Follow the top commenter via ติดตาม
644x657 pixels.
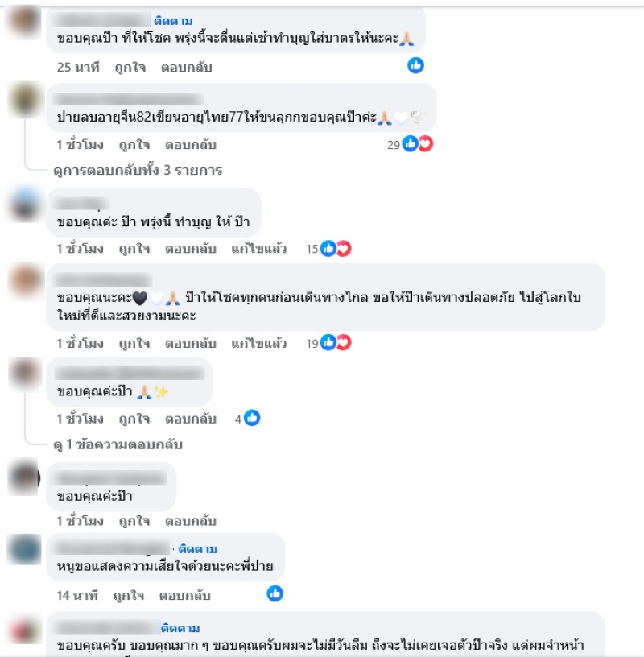tap(173, 21)
